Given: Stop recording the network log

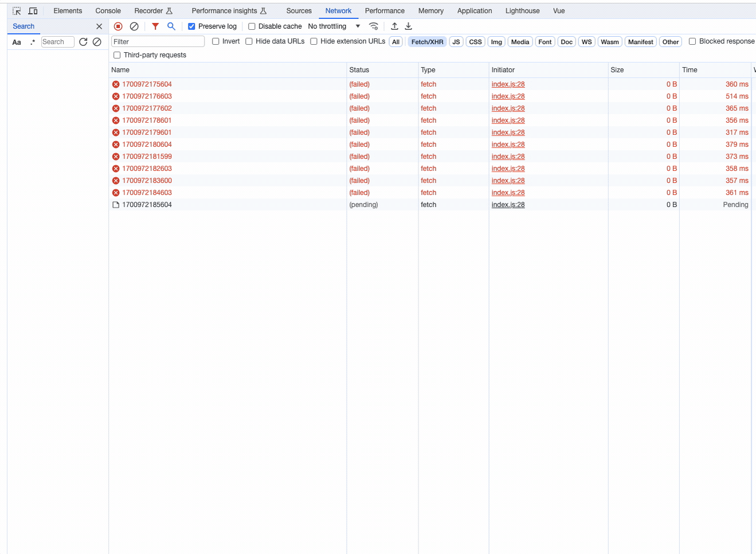Looking at the screenshot, I should [118, 26].
